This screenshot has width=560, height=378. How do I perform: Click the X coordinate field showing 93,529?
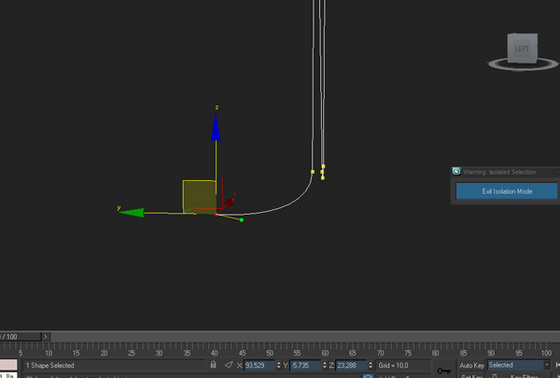pyautogui.click(x=259, y=365)
